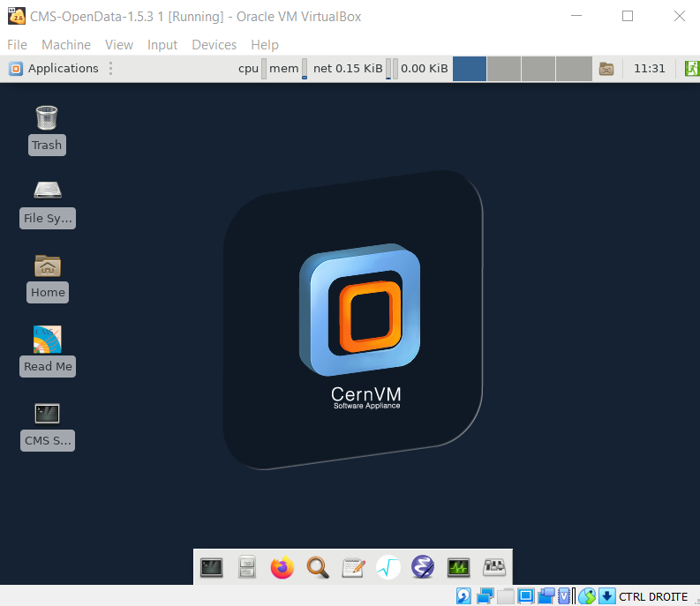Click the clock showing 11:31
Image resolution: width=700 pixels, height=606 pixels.
click(649, 69)
